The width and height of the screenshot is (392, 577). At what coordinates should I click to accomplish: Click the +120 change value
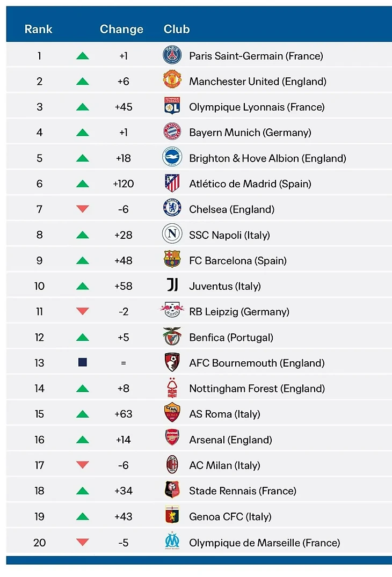pyautogui.click(x=124, y=184)
